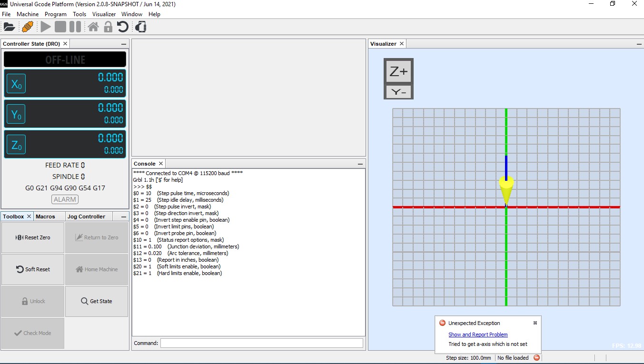Click the Home Machine toolbox button
The image size is (644, 364).
coord(97,269)
